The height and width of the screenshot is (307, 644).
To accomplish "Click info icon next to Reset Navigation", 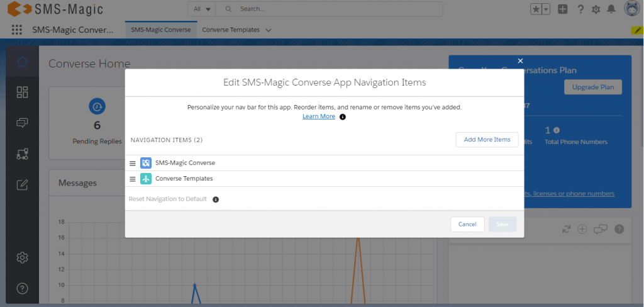I will pyautogui.click(x=216, y=199).
